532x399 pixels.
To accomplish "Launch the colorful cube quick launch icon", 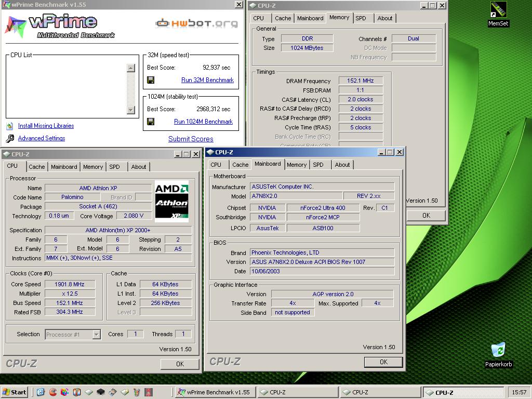I will (x=64, y=392).
